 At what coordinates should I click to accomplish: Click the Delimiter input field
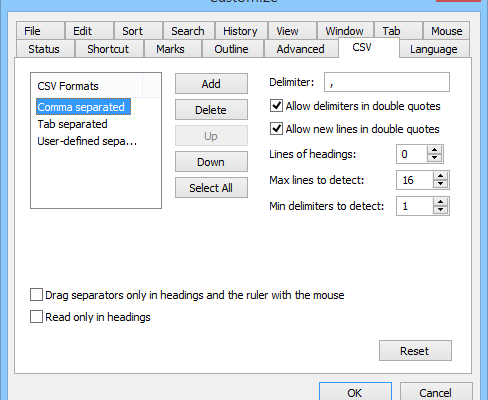pyautogui.click(x=387, y=82)
